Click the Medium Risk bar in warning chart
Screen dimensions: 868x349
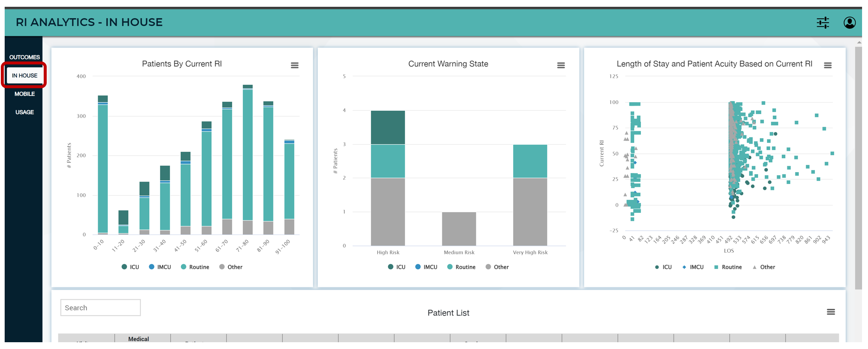coord(459,229)
